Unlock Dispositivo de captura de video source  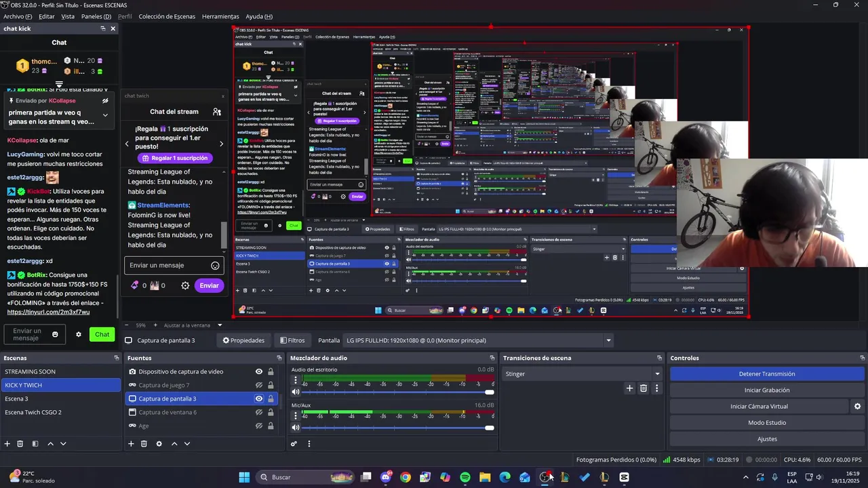(271, 371)
